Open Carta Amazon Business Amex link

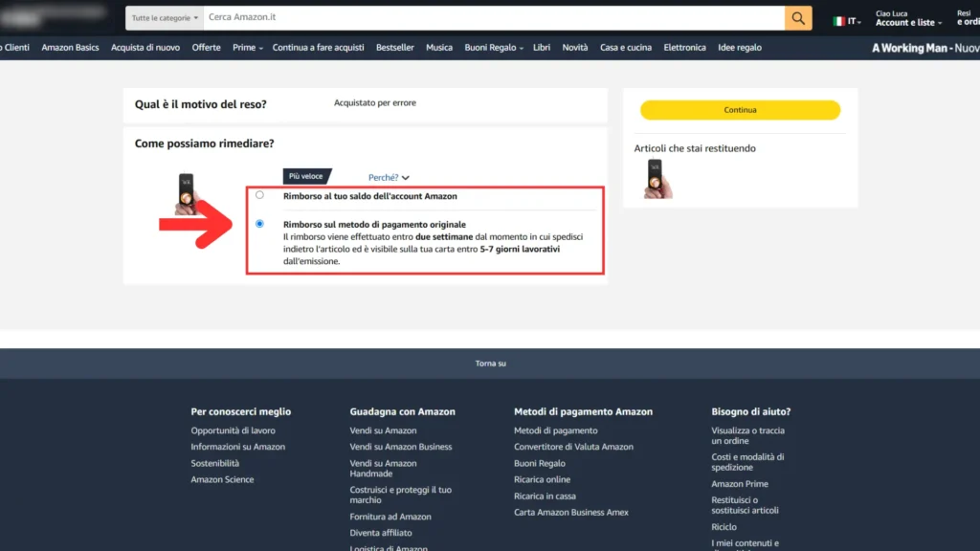pyautogui.click(x=571, y=513)
